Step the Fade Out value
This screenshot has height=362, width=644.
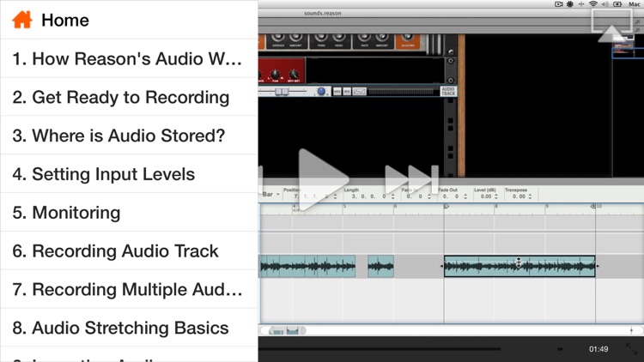(465, 196)
